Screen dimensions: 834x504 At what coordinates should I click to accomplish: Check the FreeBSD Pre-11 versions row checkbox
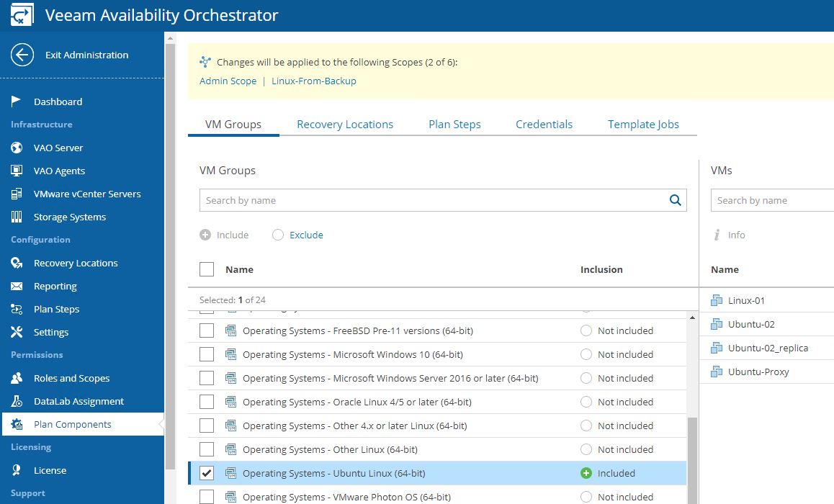pyautogui.click(x=207, y=330)
